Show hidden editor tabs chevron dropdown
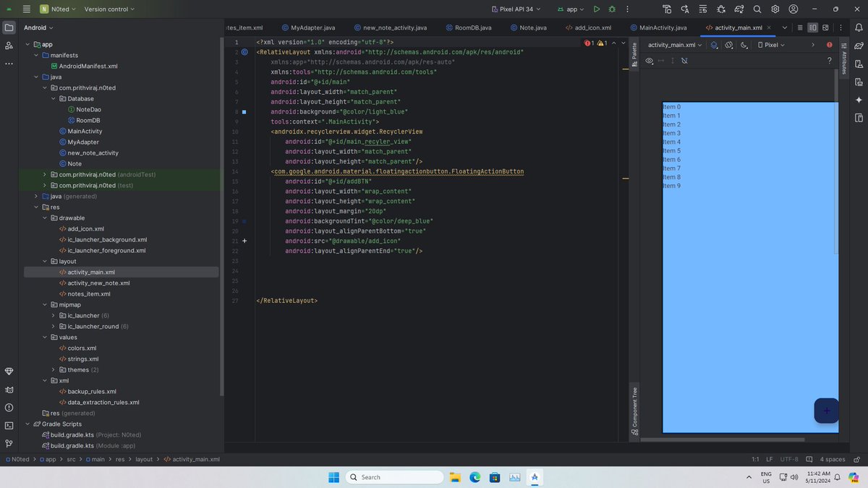Image resolution: width=868 pixels, height=488 pixels. tap(783, 27)
